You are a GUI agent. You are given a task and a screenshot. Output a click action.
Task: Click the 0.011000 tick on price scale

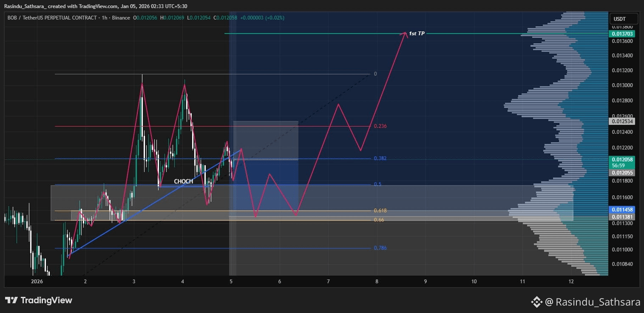(623, 250)
